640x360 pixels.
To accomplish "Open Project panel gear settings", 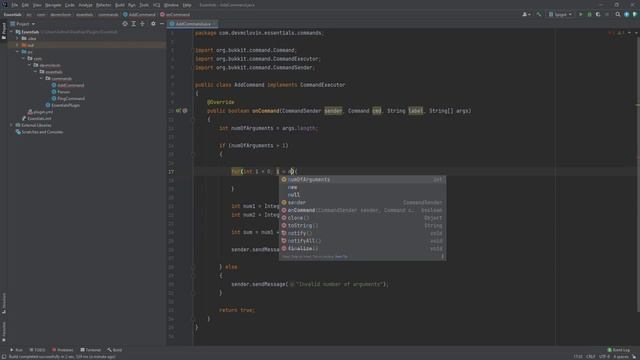I will click(x=153, y=24).
